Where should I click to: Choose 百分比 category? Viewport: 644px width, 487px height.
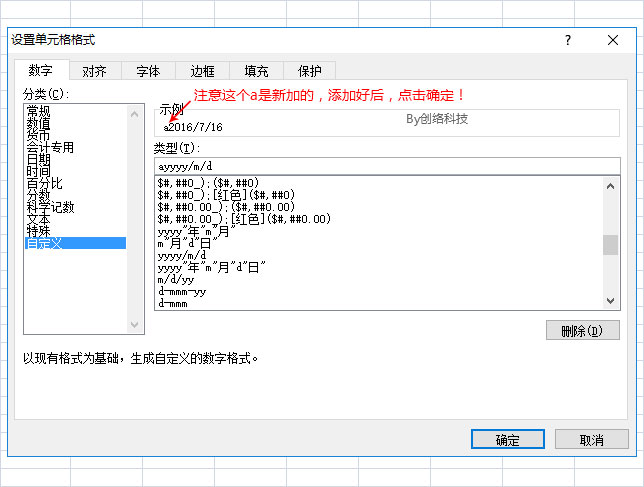[x=44, y=183]
